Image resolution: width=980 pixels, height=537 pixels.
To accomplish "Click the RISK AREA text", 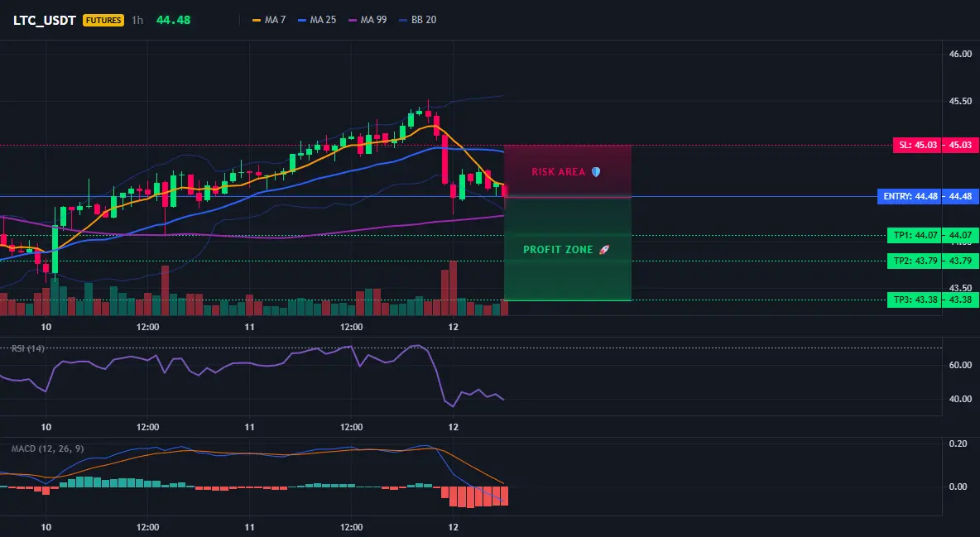I will (x=558, y=172).
